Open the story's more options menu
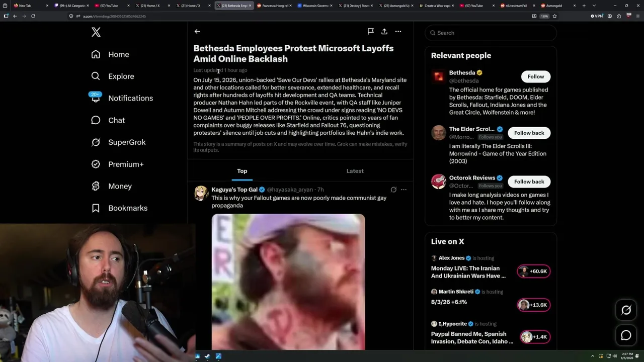The image size is (644, 362). click(398, 31)
